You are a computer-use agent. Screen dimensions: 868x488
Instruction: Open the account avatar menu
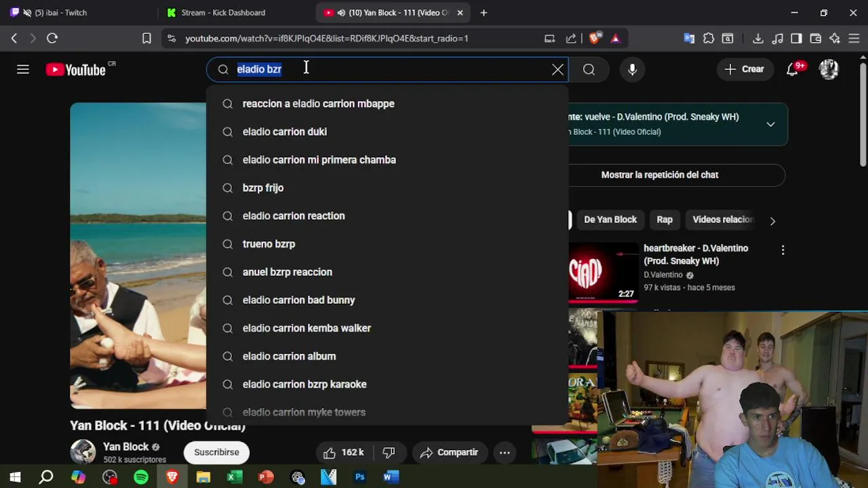(829, 69)
